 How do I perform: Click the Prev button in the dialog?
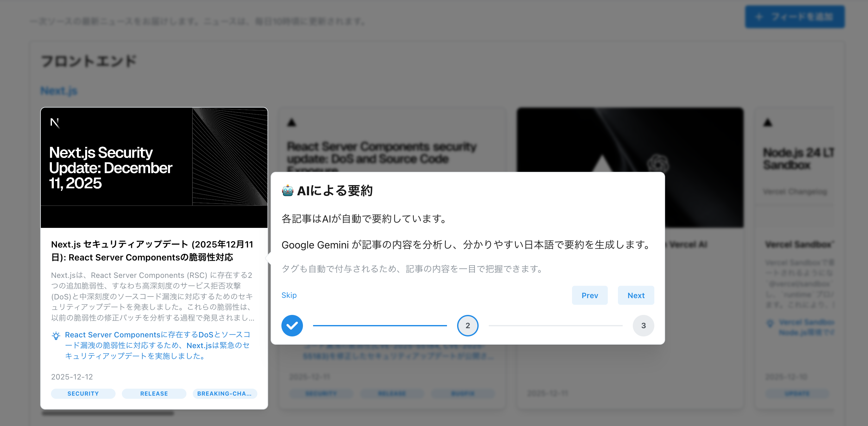[590, 295]
